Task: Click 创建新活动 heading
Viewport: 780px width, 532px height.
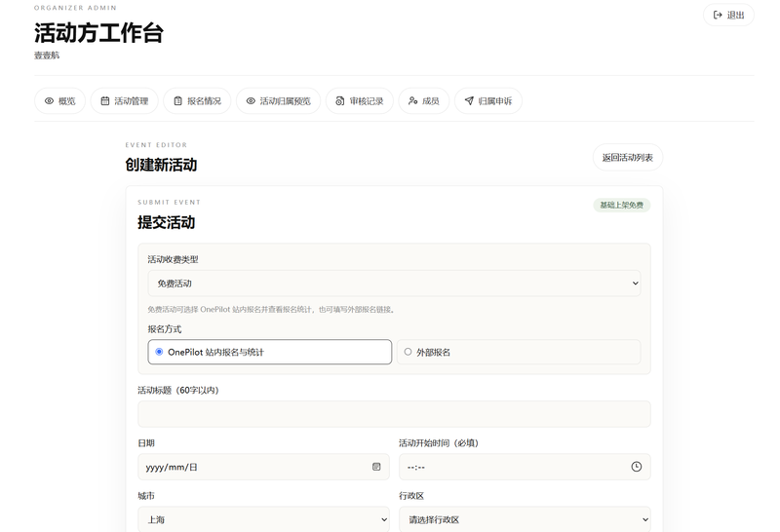Action: point(161,165)
